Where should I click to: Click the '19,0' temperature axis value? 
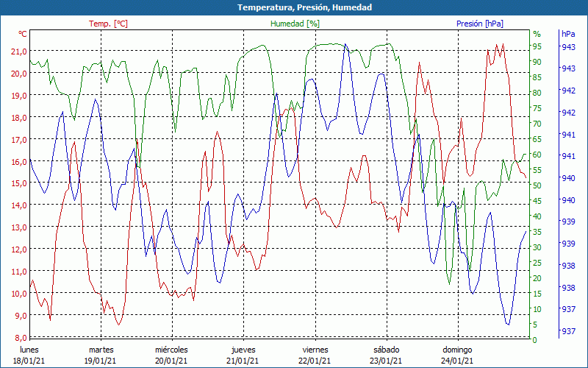(x=19, y=96)
